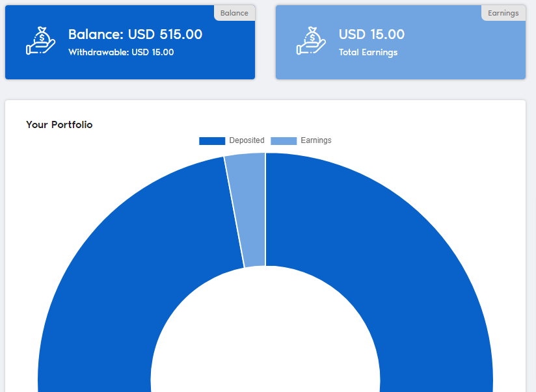The height and width of the screenshot is (392, 536).
Task: Click the Withdrawable: USD 15.00 text
Action: coord(121,52)
